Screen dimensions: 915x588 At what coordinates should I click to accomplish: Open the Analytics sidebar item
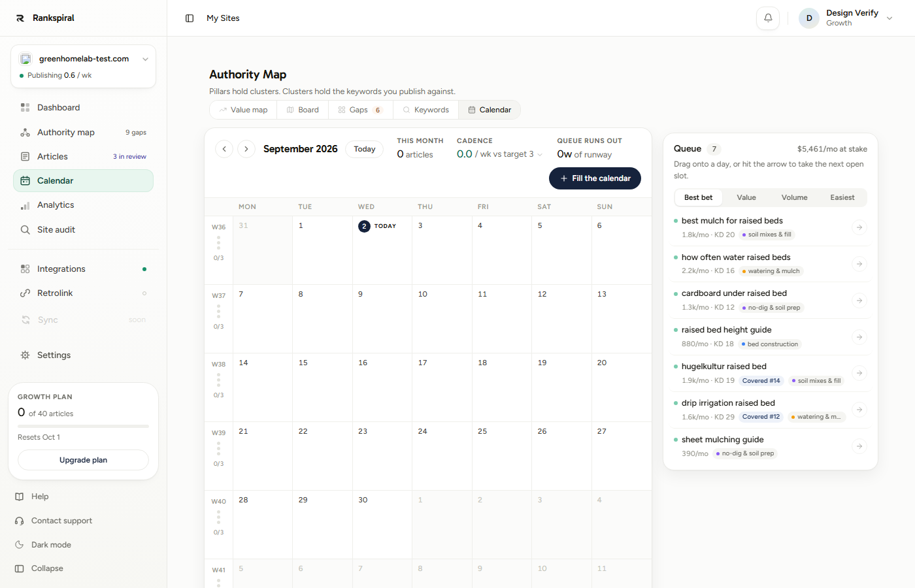pos(83,205)
